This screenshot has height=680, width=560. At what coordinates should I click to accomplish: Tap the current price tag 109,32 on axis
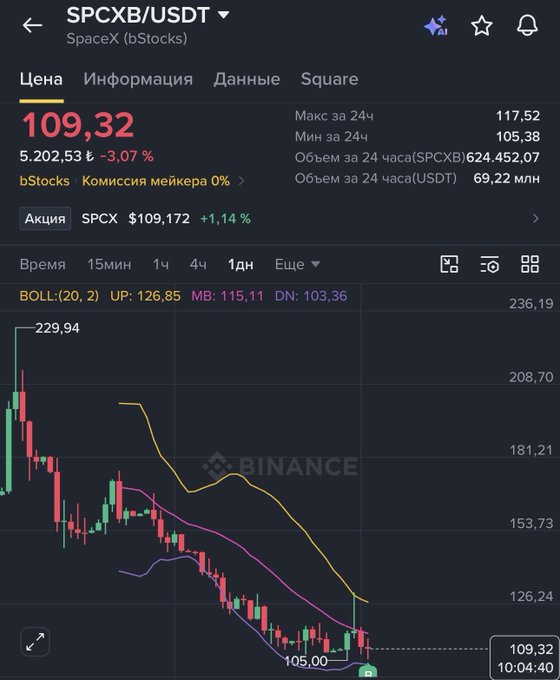pyautogui.click(x=524, y=658)
